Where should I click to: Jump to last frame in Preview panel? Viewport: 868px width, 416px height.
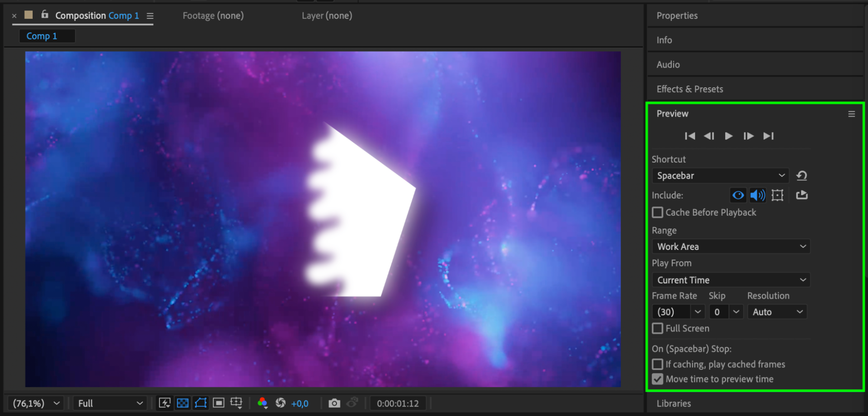click(768, 136)
